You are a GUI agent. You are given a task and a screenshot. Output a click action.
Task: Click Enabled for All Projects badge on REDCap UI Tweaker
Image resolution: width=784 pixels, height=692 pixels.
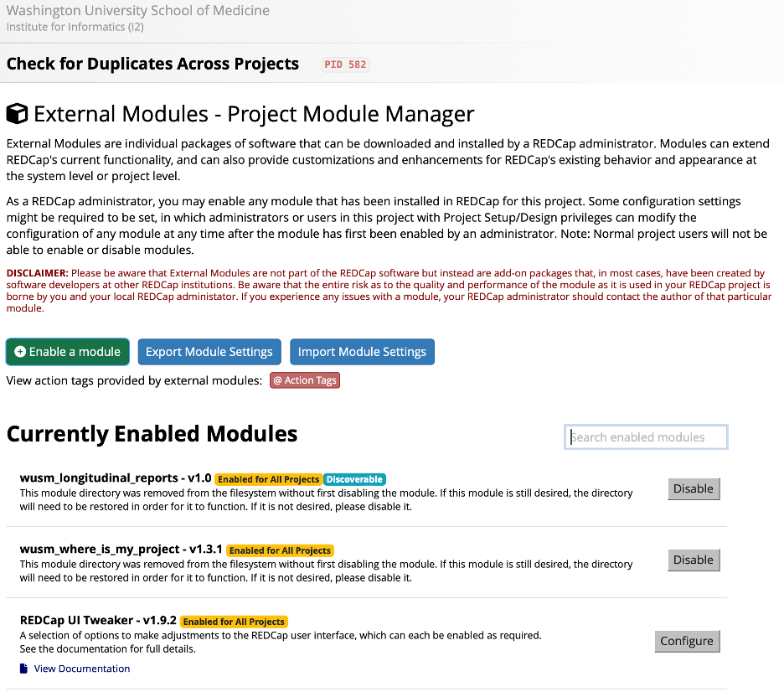pos(234,622)
